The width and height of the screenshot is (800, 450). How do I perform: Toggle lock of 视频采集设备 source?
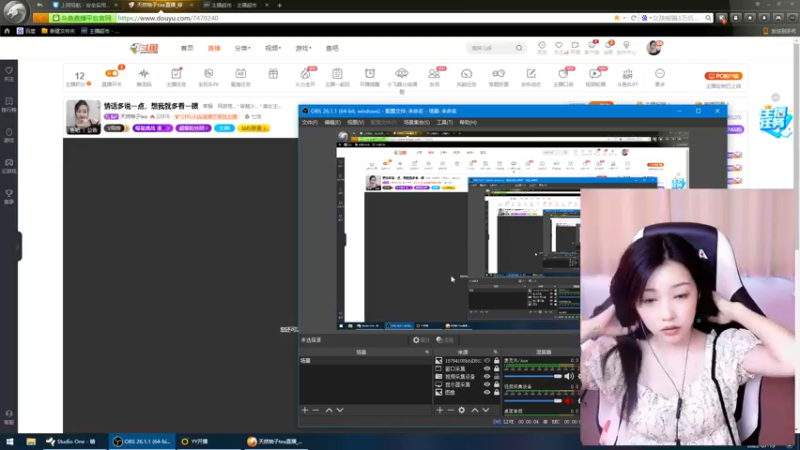[496, 377]
